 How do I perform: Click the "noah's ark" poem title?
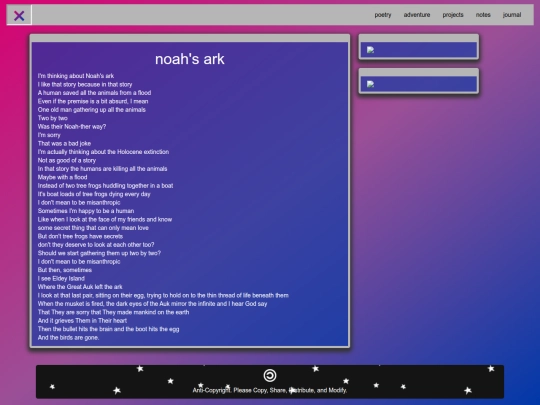(190, 59)
